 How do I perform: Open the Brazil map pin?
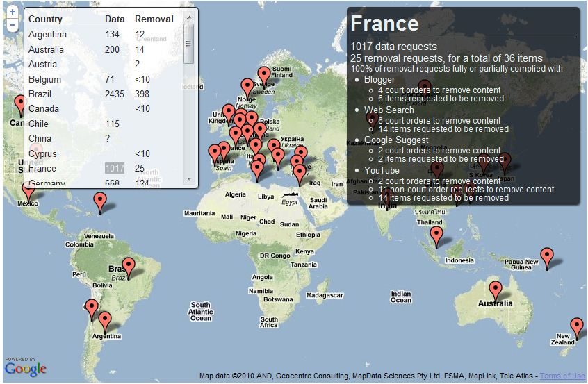click(128, 266)
